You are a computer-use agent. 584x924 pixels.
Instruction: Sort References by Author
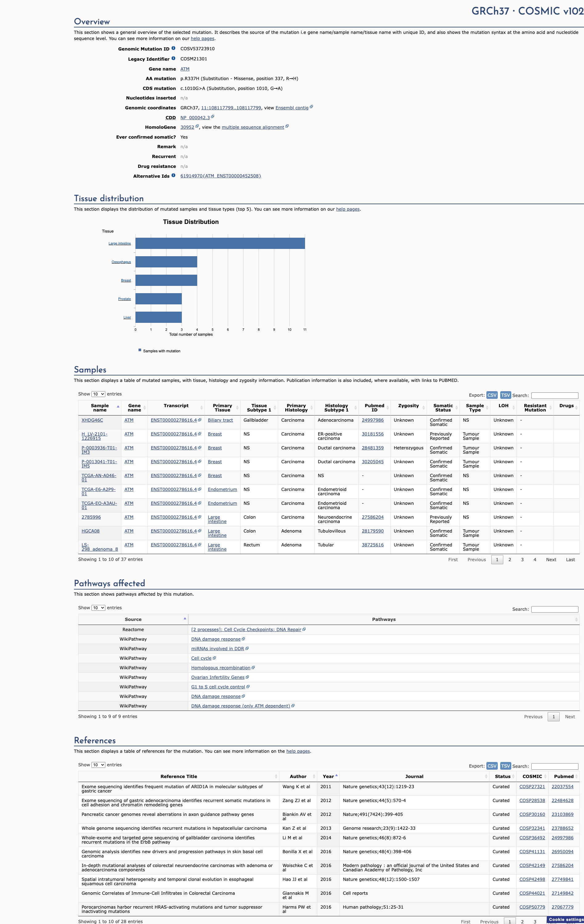tap(298, 777)
